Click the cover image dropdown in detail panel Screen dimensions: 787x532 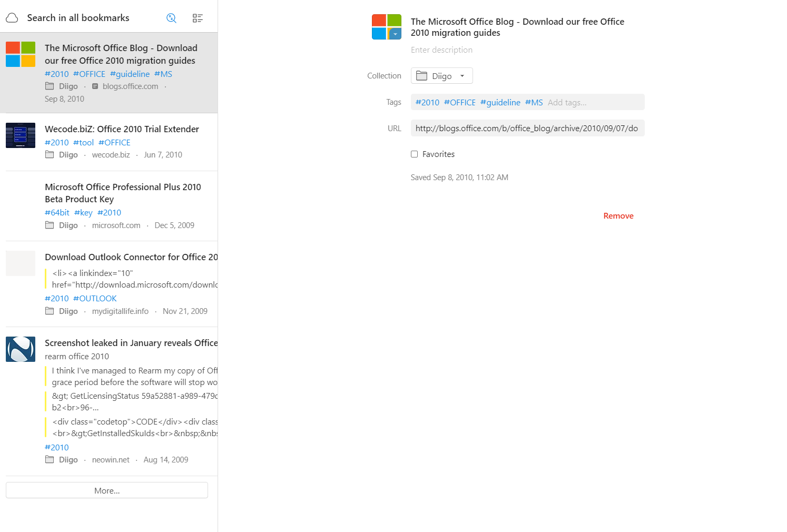(x=396, y=34)
